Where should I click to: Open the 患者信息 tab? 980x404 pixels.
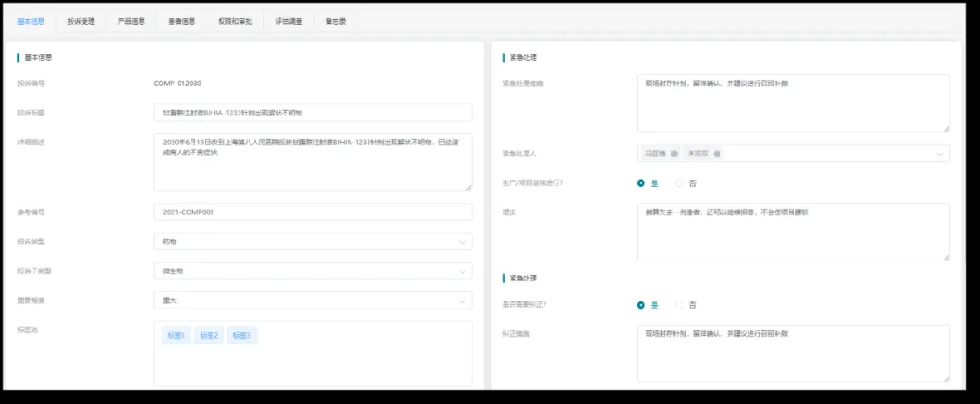(181, 21)
